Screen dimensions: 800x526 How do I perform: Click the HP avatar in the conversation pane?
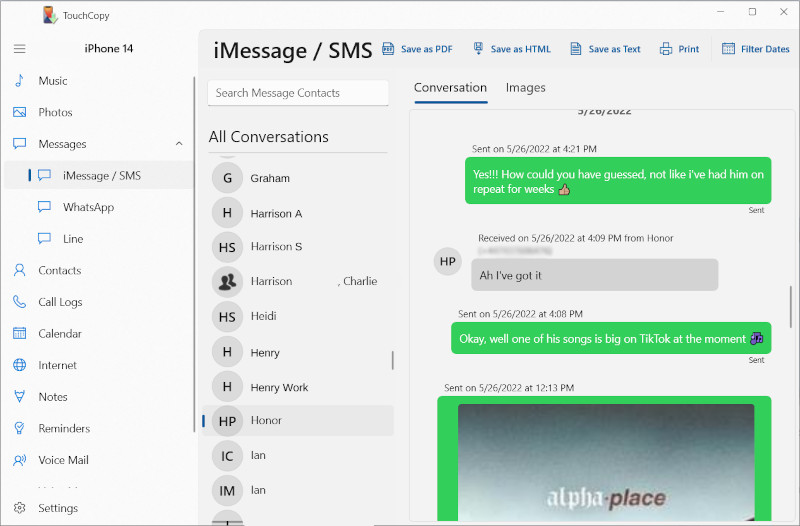click(447, 261)
